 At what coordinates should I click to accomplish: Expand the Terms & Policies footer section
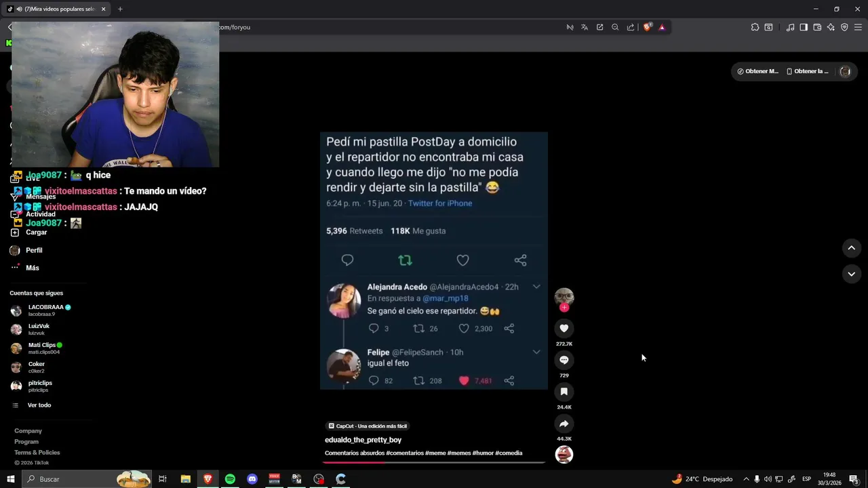37,453
